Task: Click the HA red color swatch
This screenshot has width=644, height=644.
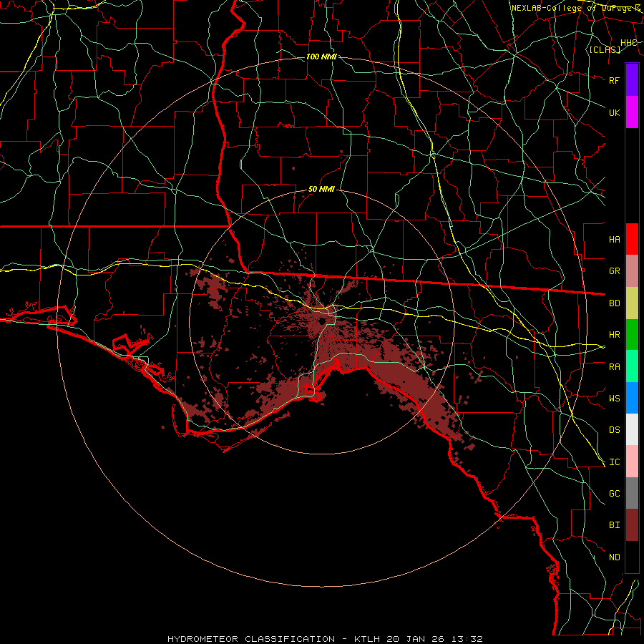Action: click(x=632, y=239)
